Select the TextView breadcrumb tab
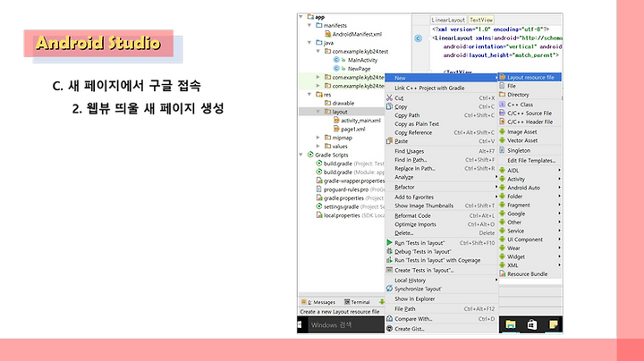 tap(481, 20)
